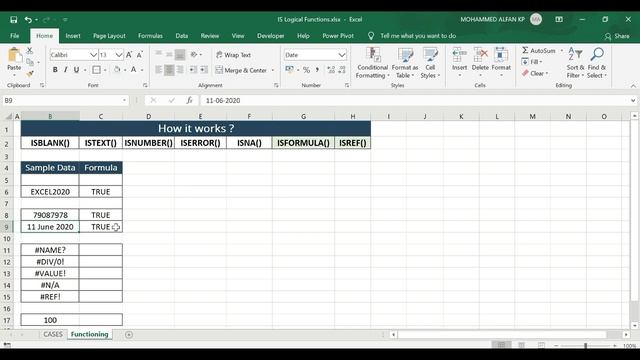The height and width of the screenshot is (360, 640).
Task: Click Tell me what you want to do
Action: click(418, 36)
